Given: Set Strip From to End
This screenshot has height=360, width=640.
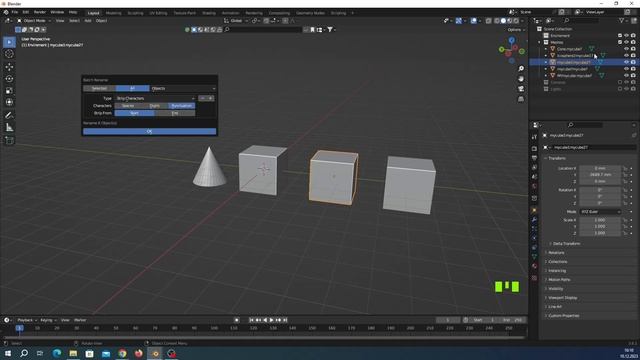Looking at the screenshot, I should (175, 113).
